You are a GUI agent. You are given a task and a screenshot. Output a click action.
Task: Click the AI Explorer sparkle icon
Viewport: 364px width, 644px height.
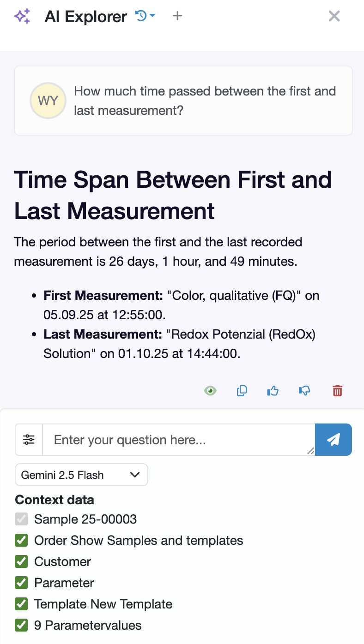coord(22,17)
